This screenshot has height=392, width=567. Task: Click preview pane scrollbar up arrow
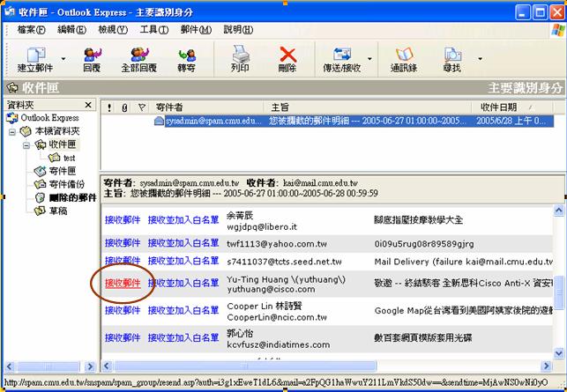tap(559, 211)
